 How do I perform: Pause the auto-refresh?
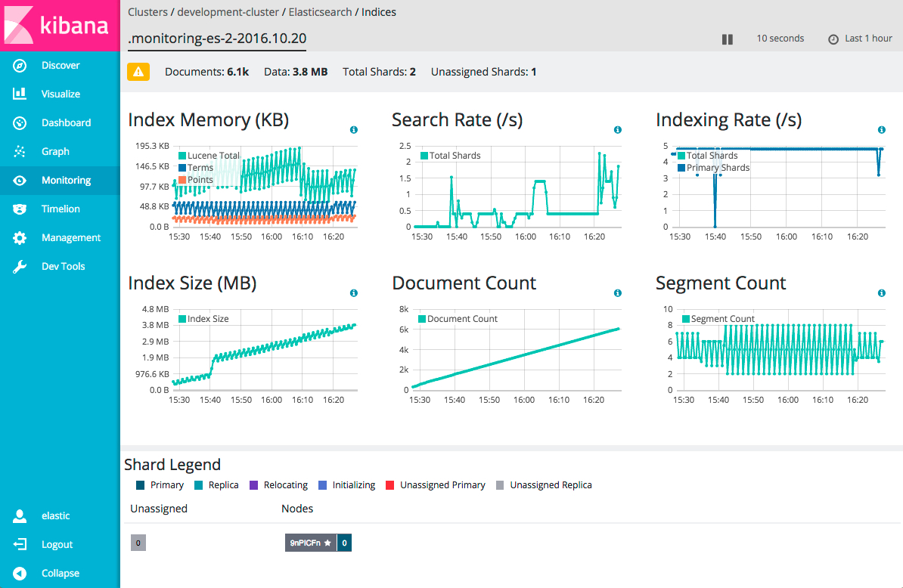click(727, 38)
